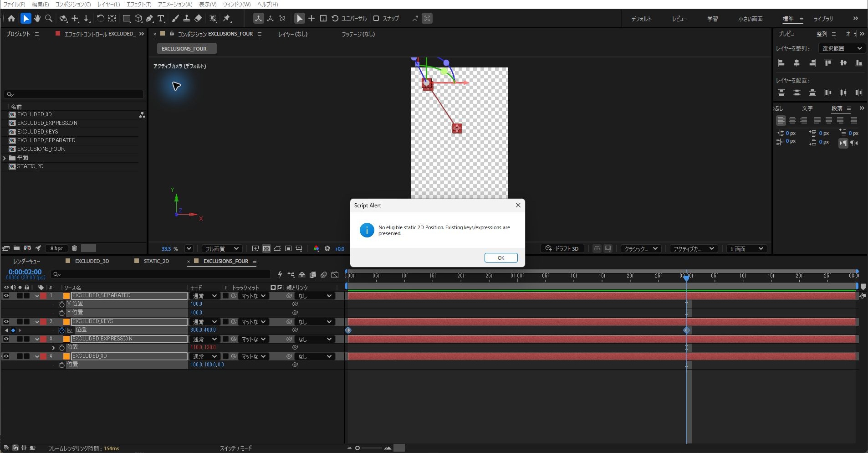
Task: Open the composition flowchart icon in timeline
Action: 291,274
